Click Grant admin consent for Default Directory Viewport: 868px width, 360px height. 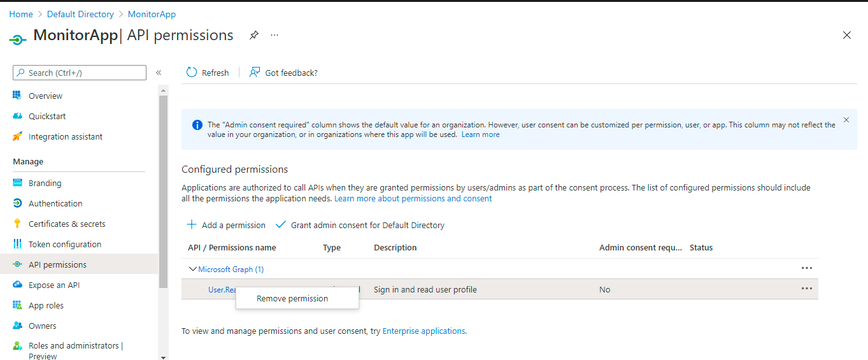click(x=360, y=225)
